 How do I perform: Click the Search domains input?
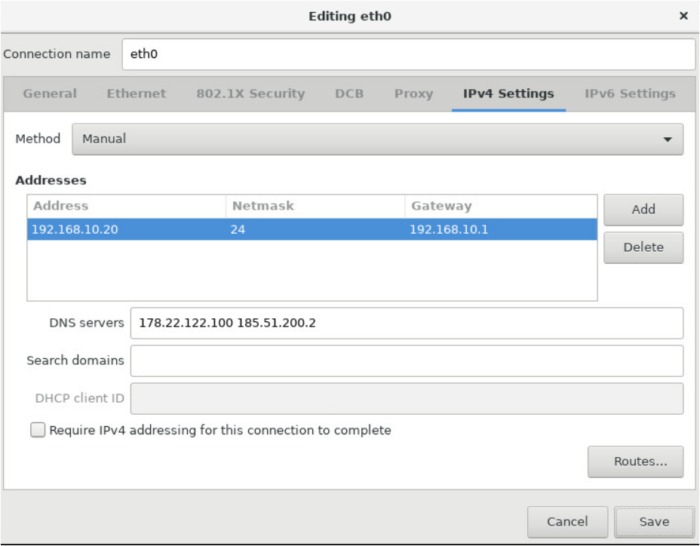coord(406,360)
